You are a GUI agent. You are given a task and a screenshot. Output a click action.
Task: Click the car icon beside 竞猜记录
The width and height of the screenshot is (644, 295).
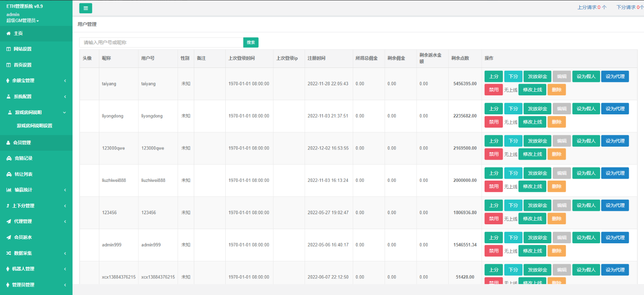pyautogui.click(x=9, y=158)
